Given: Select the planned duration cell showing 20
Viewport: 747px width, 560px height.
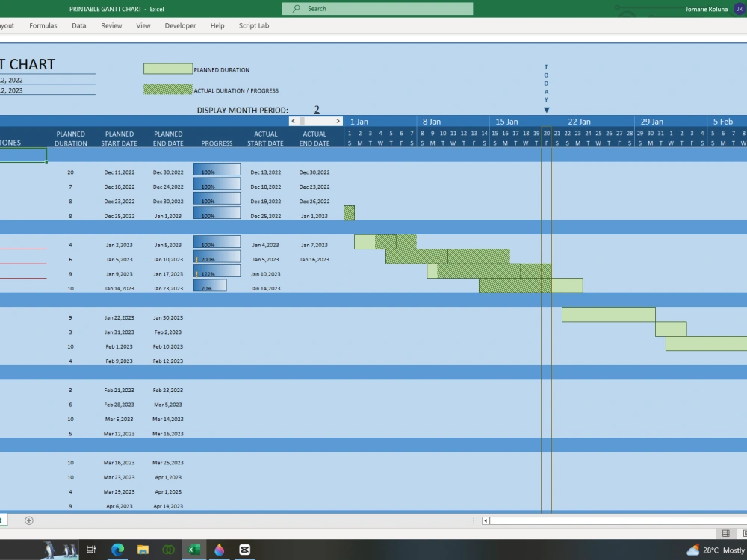Looking at the screenshot, I should tap(70, 172).
